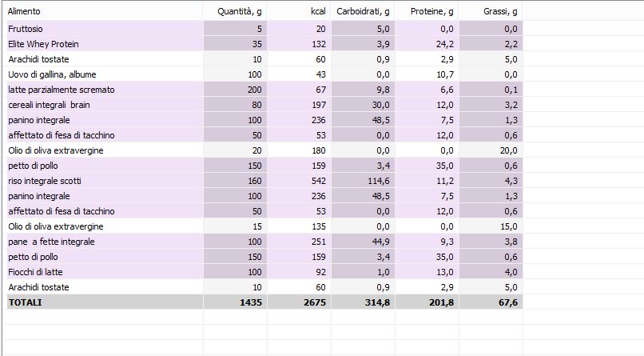Click the total protein value 201,8
This screenshot has height=356, width=644.
(x=439, y=302)
